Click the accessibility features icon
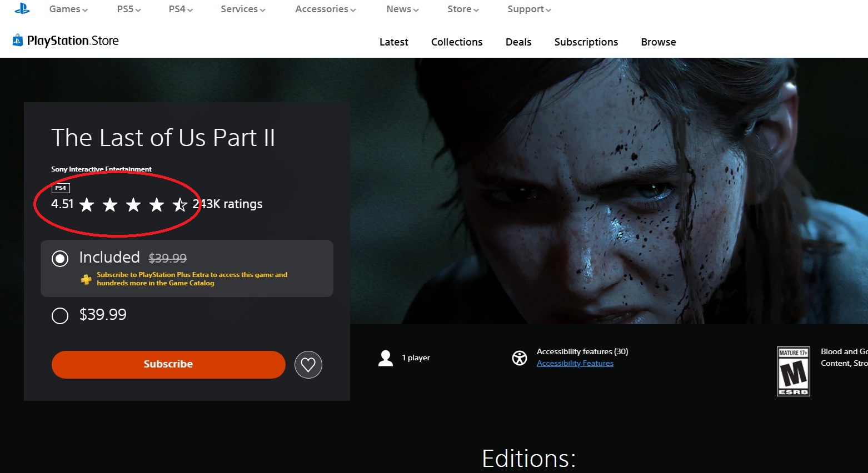 (520, 358)
